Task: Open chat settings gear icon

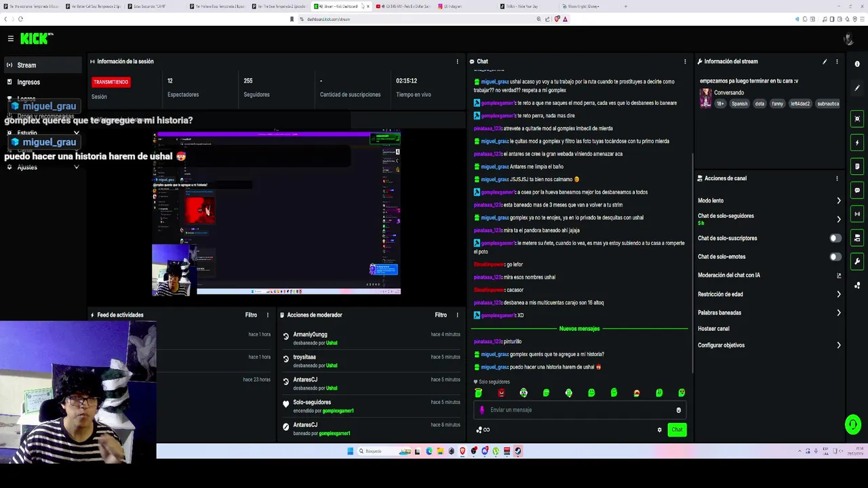Action: click(659, 430)
